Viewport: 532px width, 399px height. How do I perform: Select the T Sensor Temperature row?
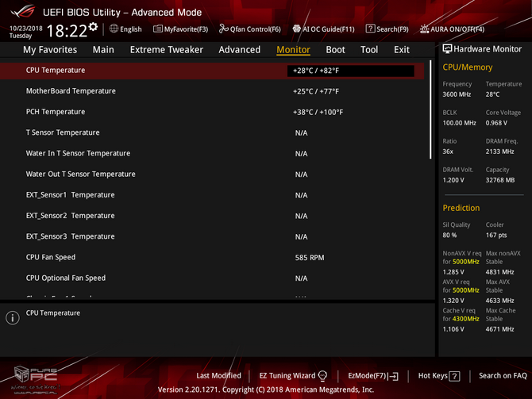[212, 132]
